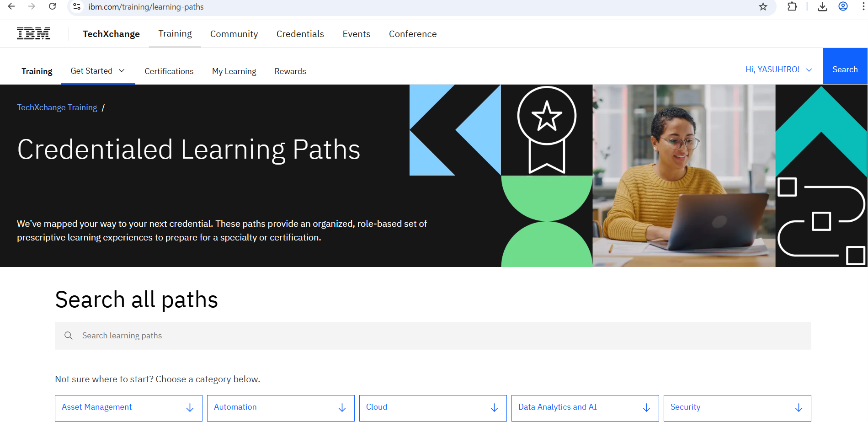The height and width of the screenshot is (422, 868).
Task: Expand the Data Analytics and AI category
Action: [585, 408]
